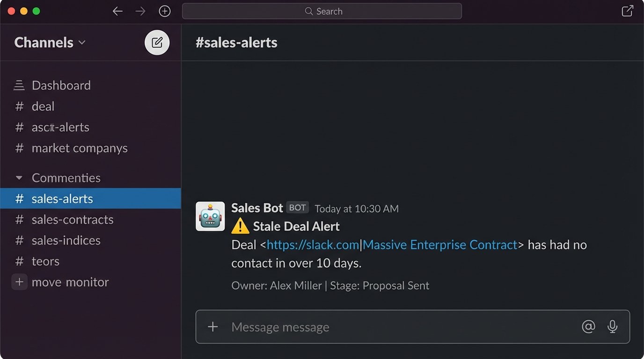
Task: Click inside the Search field
Action: (323, 11)
